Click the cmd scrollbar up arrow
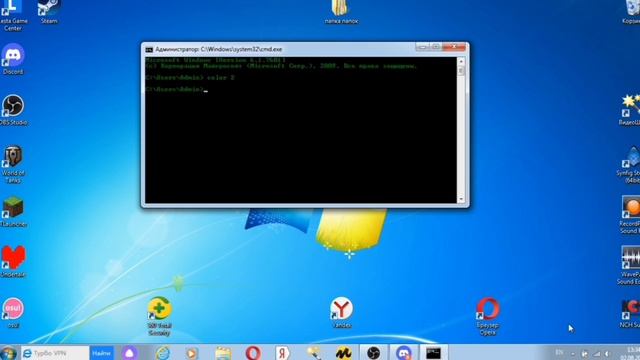The width and height of the screenshot is (640, 360). [461, 62]
